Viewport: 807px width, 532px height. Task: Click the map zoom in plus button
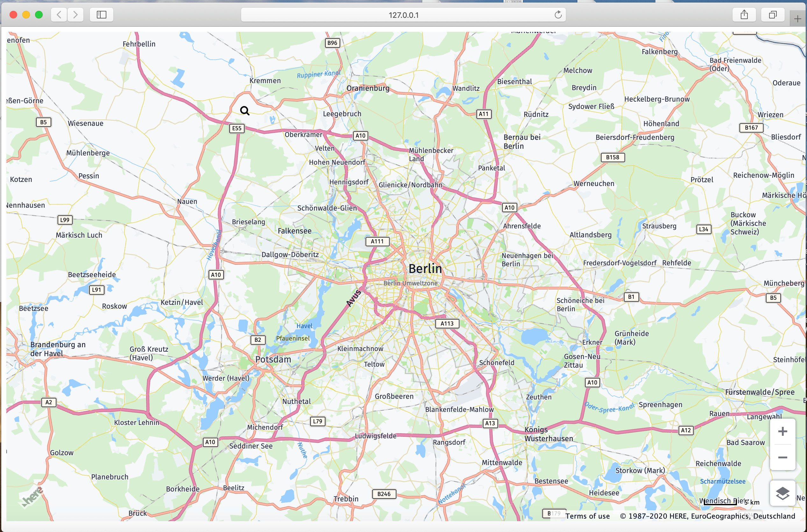782,432
